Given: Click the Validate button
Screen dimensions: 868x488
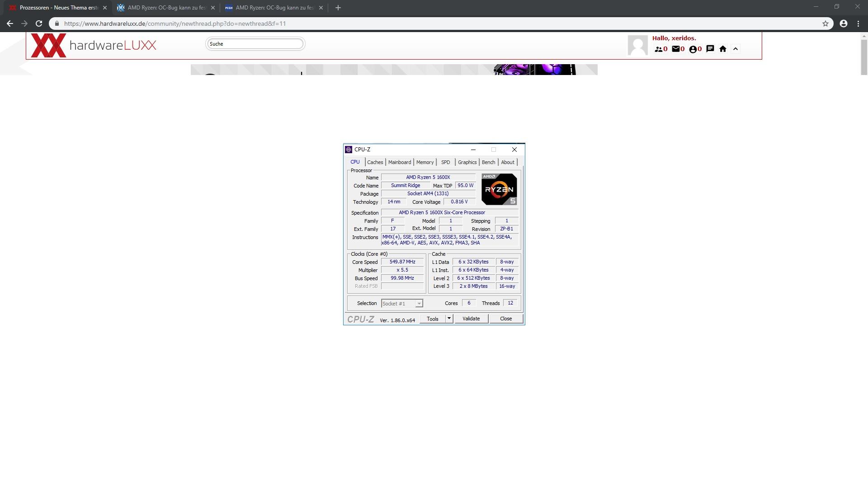Looking at the screenshot, I should 471,319.
